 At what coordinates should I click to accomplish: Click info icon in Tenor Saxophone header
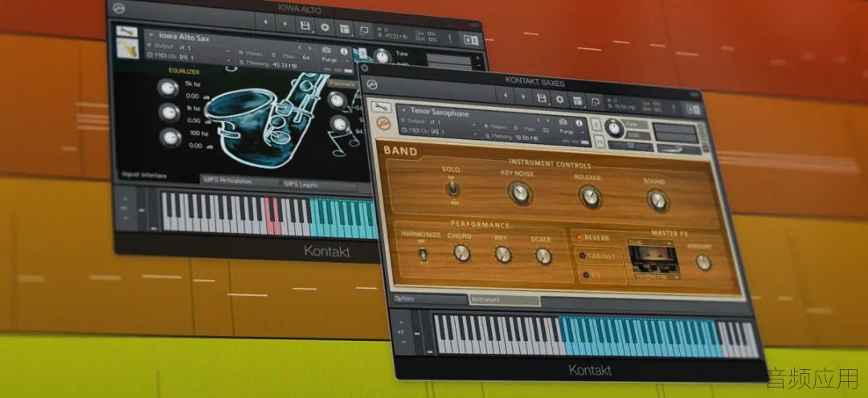[x=579, y=122]
